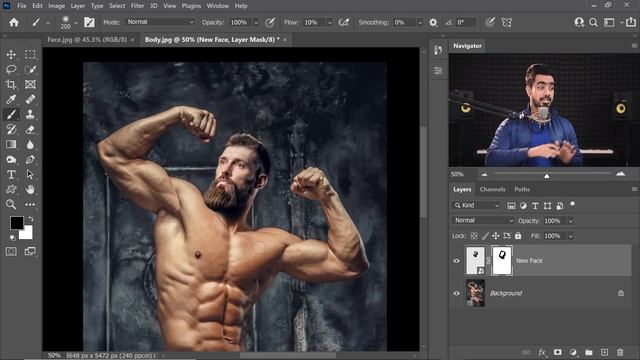Select the Frame tool
The image size is (640, 360).
[30, 84]
